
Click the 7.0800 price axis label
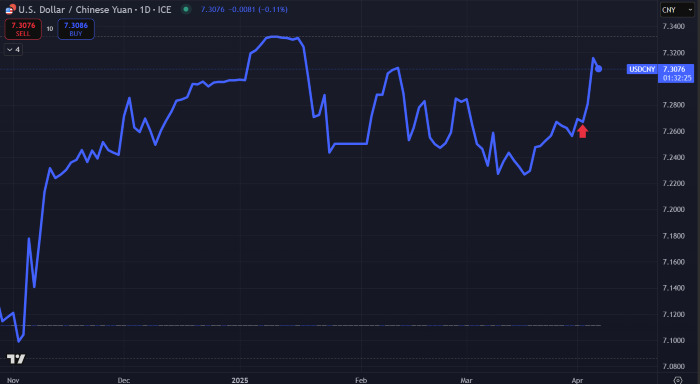674,367
